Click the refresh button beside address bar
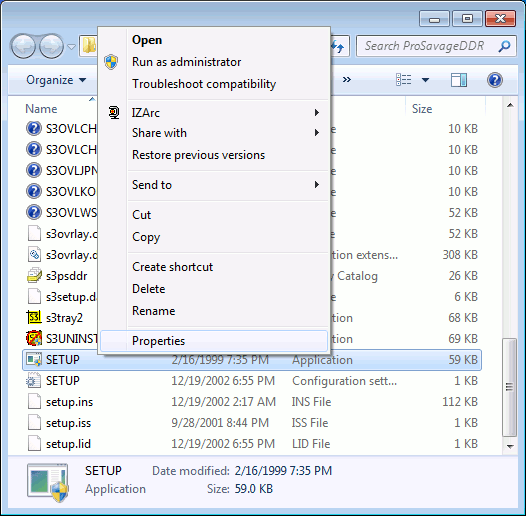Viewport: 526px width, 516px height. (x=339, y=46)
